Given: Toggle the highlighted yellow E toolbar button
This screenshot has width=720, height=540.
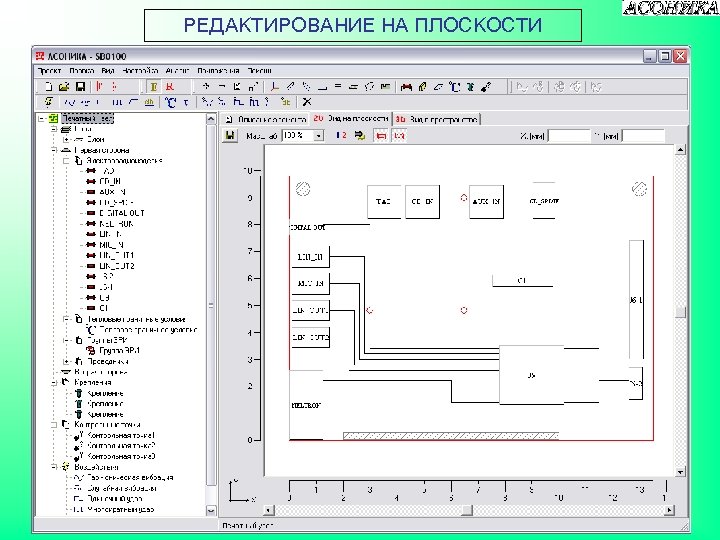Looking at the screenshot, I should (x=154, y=87).
